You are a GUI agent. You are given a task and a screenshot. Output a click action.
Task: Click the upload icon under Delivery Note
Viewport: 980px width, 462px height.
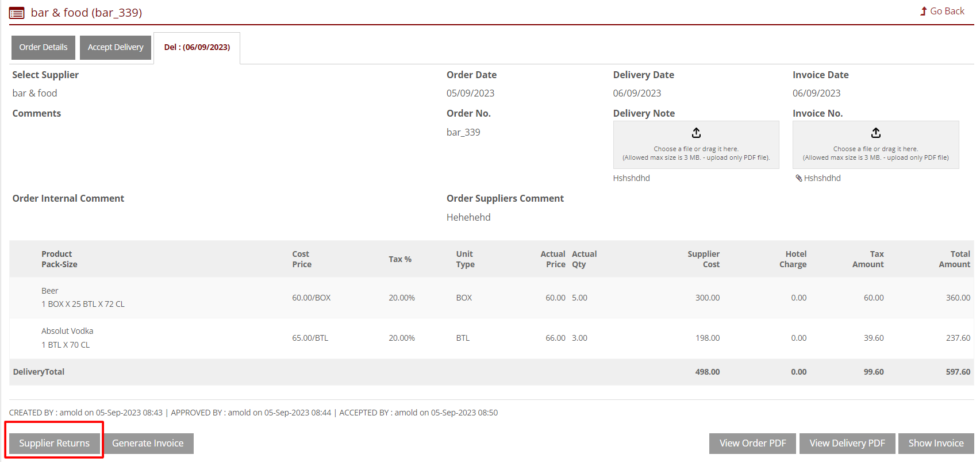point(696,133)
